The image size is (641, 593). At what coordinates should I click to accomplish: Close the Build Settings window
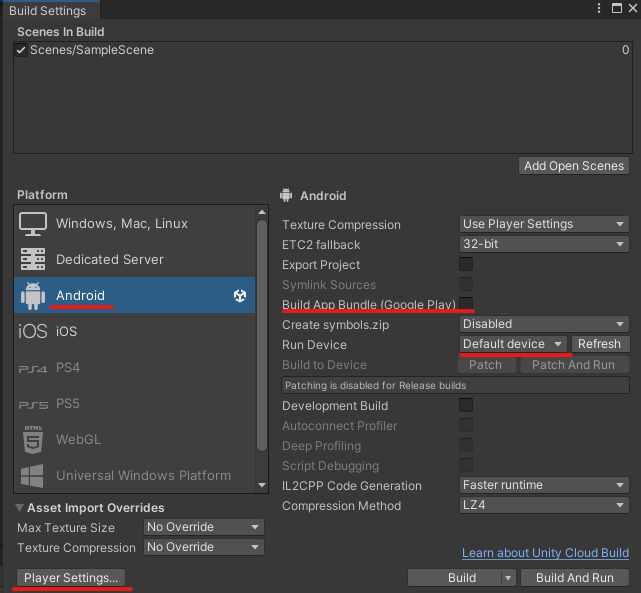[633, 8]
